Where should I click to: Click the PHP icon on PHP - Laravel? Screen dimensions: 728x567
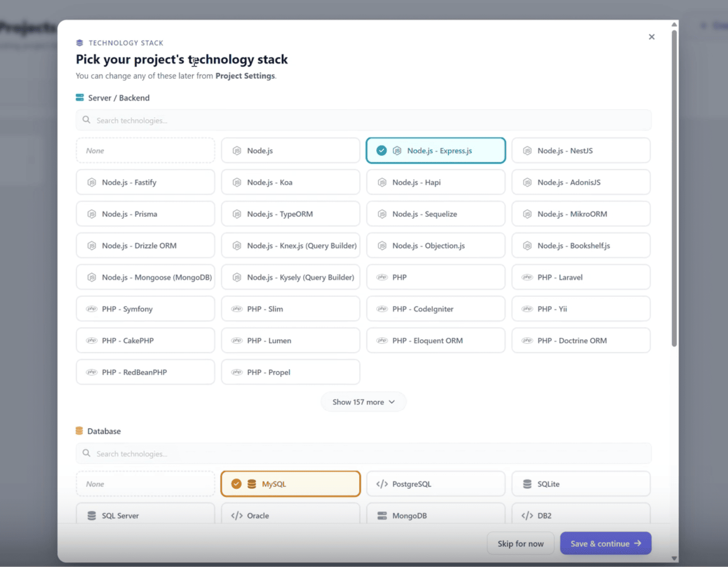pos(527,277)
